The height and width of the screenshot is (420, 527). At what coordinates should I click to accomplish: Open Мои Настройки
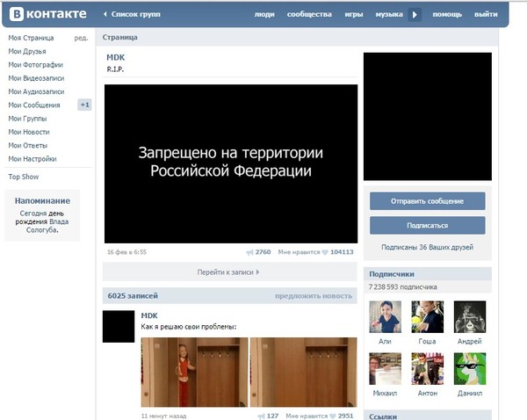coord(32,159)
